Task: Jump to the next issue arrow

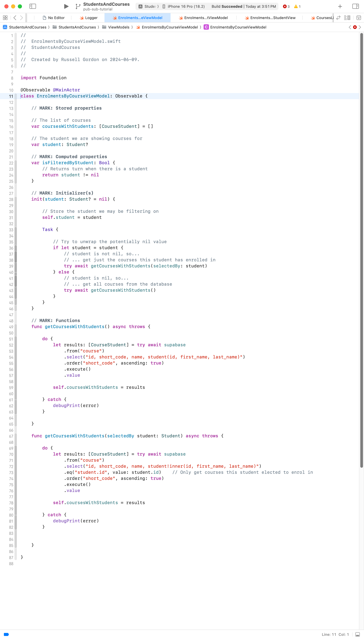Action: coord(360,27)
